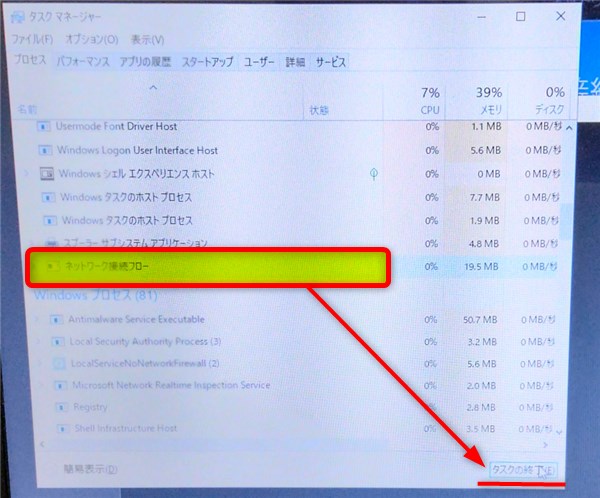This screenshot has width=600, height=498.
Task: Click the Antimalware Service Executable icon
Action: (56, 319)
